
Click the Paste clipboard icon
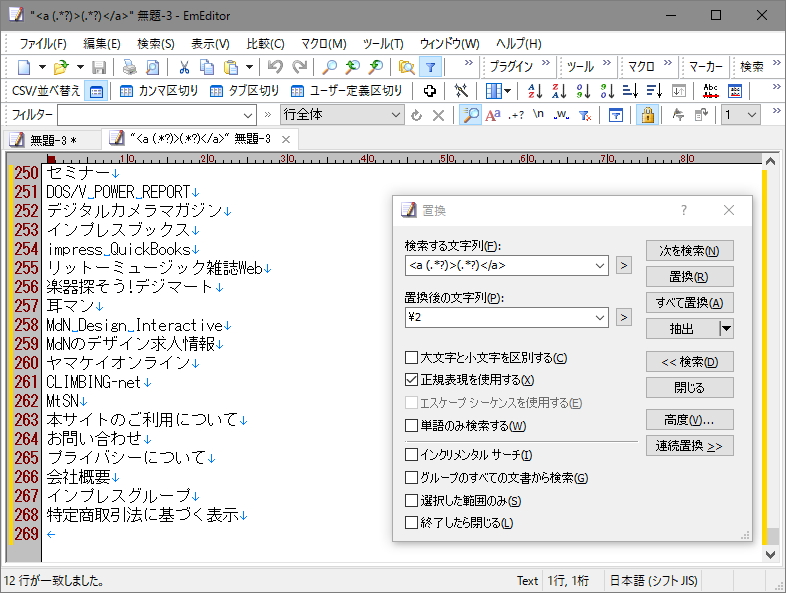[x=231, y=67]
